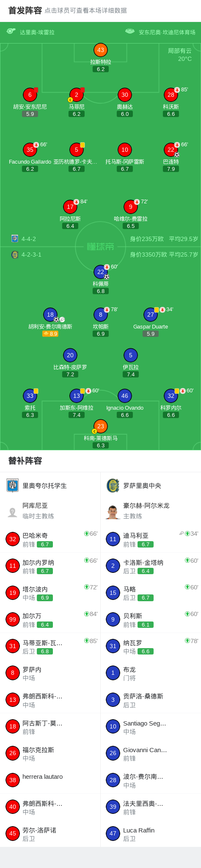Open substitute 迪马利亚 number 11 row
Viewport: 201px width, 868px height.
pos(151,539)
